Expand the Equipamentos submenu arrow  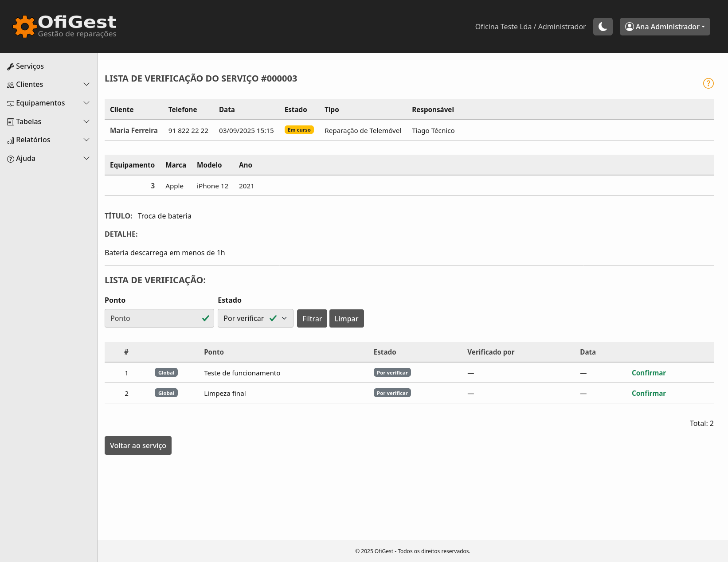[86, 103]
